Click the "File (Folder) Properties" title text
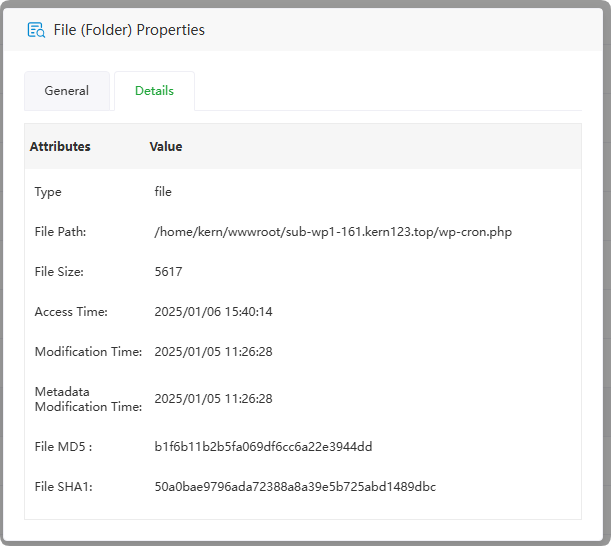Screen dimensions: 611x546 [129, 30]
